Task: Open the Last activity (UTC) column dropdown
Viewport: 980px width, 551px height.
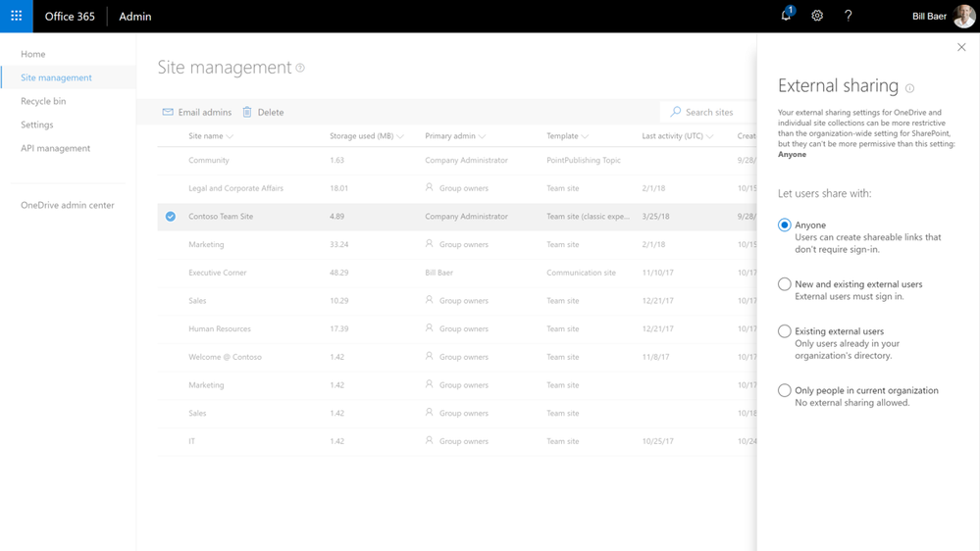Action: coord(709,136)
